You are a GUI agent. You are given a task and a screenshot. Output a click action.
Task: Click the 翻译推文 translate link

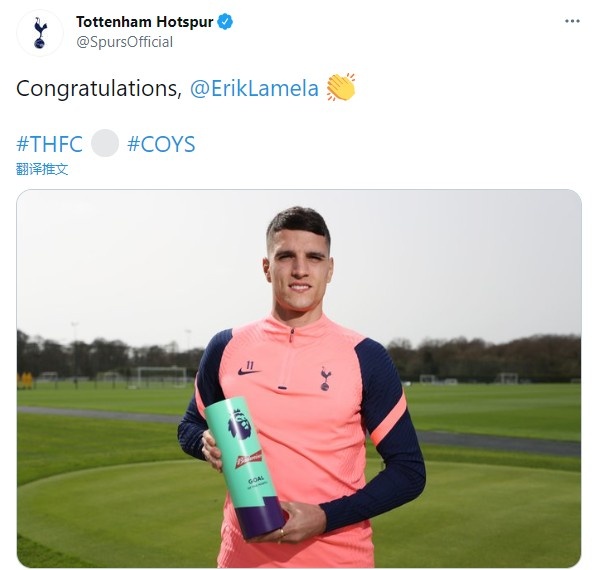[x=42, y=169]
